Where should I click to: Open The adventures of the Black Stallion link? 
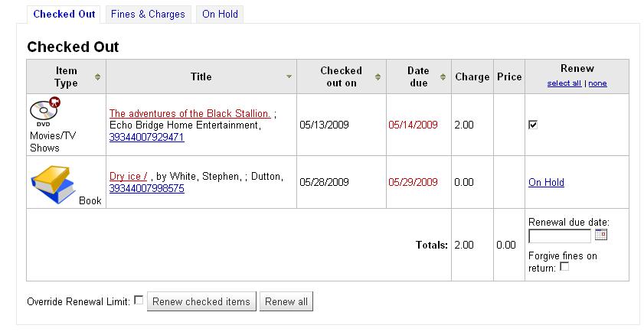pyautogui.click(x=190, y=113)
